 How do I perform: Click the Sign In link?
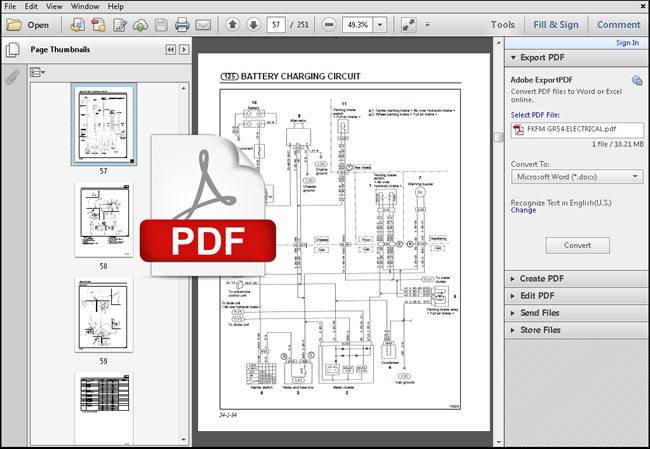click(627, 43)
